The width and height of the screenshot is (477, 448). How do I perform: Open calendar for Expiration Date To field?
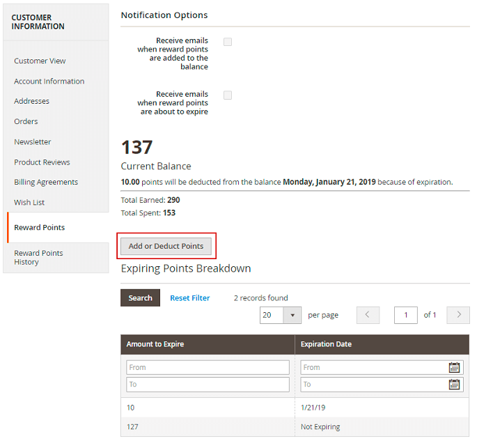pos(454,385)
